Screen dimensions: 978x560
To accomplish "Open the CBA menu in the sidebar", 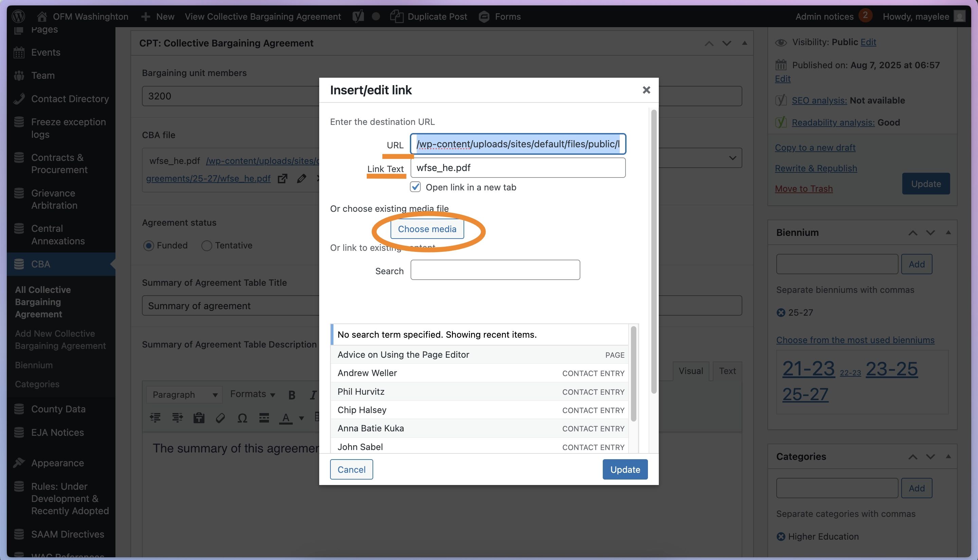I will click(x=40, y=264).
